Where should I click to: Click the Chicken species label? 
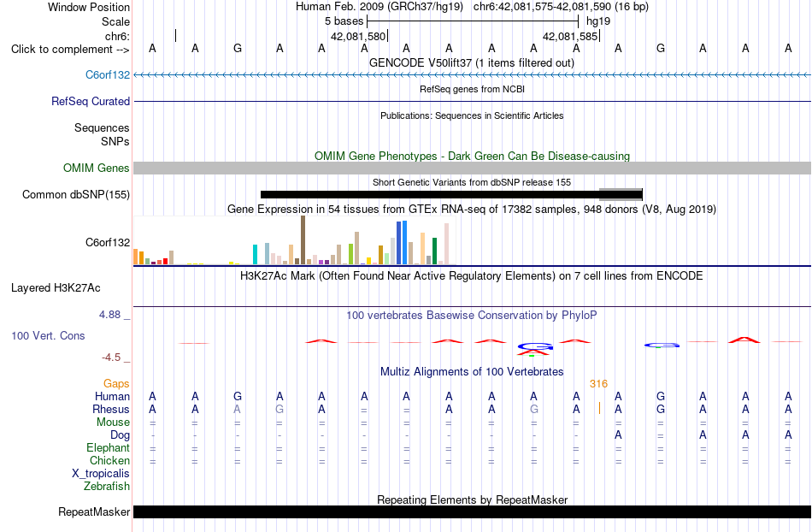pyautogui.click(x=109, y=460)
